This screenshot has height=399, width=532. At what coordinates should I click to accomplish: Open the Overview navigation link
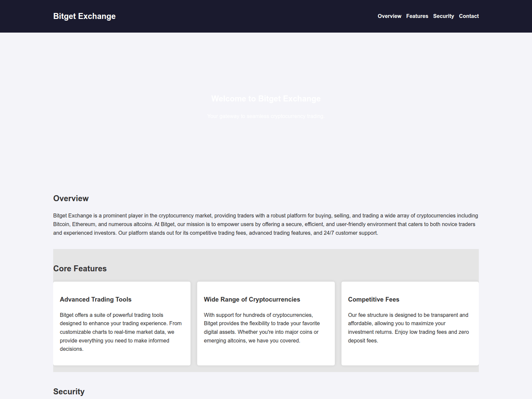click(x=389, y=16)
